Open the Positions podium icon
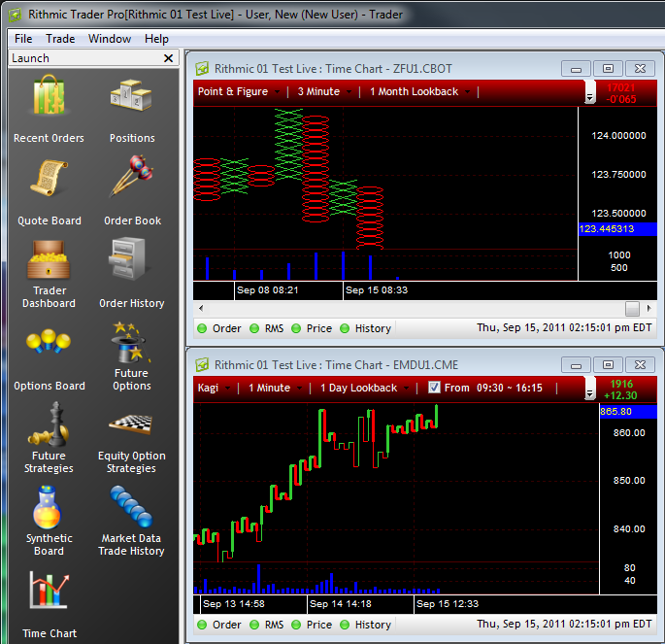 [131, 96]
